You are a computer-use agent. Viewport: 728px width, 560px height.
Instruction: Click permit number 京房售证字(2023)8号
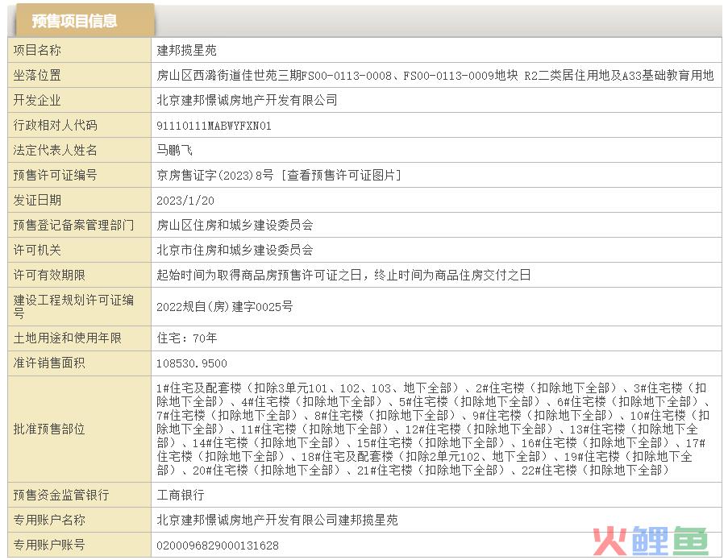[x=215, y=176]
